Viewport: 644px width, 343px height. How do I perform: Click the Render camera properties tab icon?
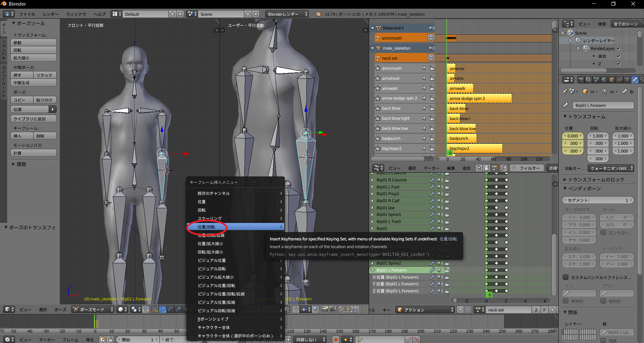(581, 80)
